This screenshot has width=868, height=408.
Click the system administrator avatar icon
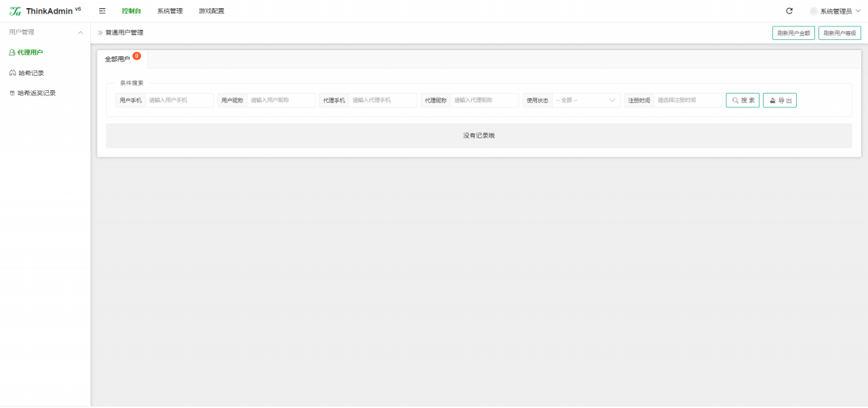pos(814,11)
